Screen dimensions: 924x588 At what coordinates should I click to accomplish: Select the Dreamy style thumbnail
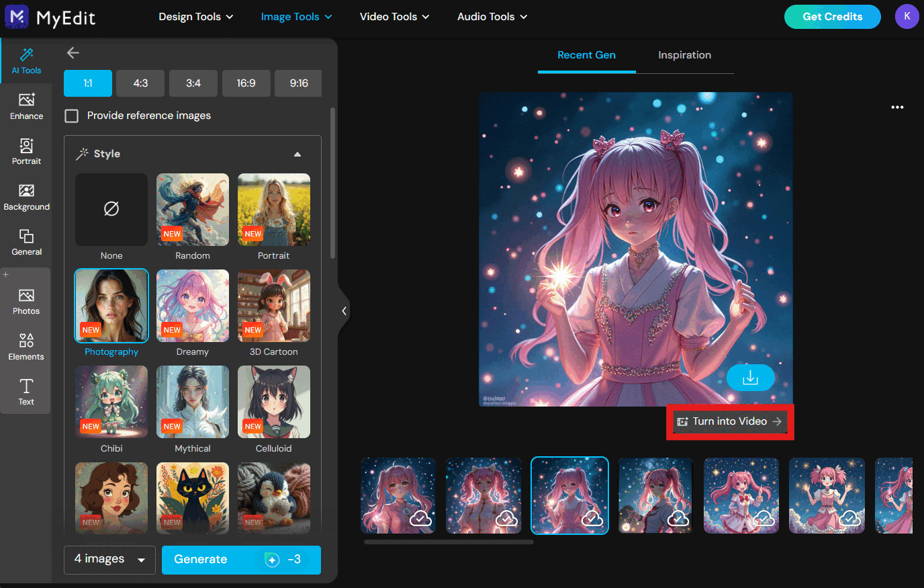click(x=193, y=306)
